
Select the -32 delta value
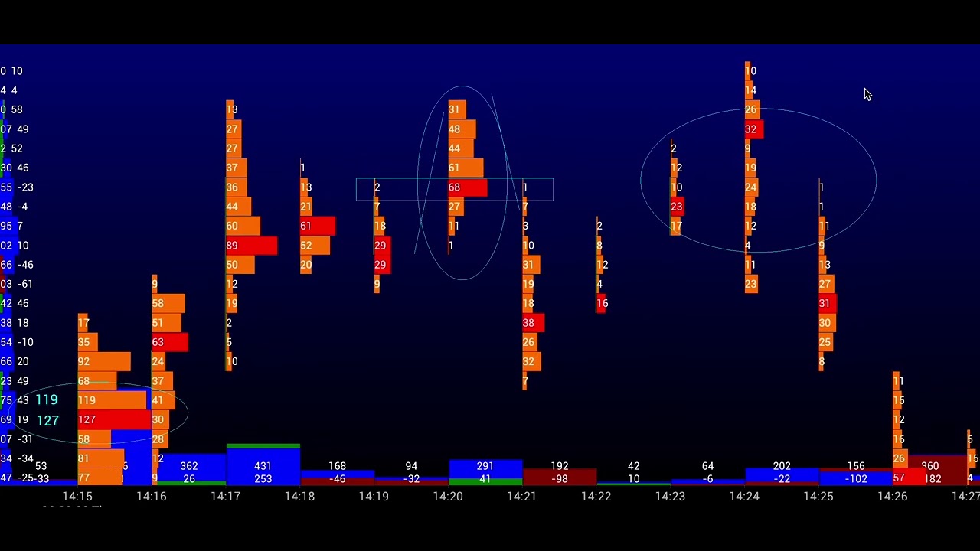(x=411, y=479)
